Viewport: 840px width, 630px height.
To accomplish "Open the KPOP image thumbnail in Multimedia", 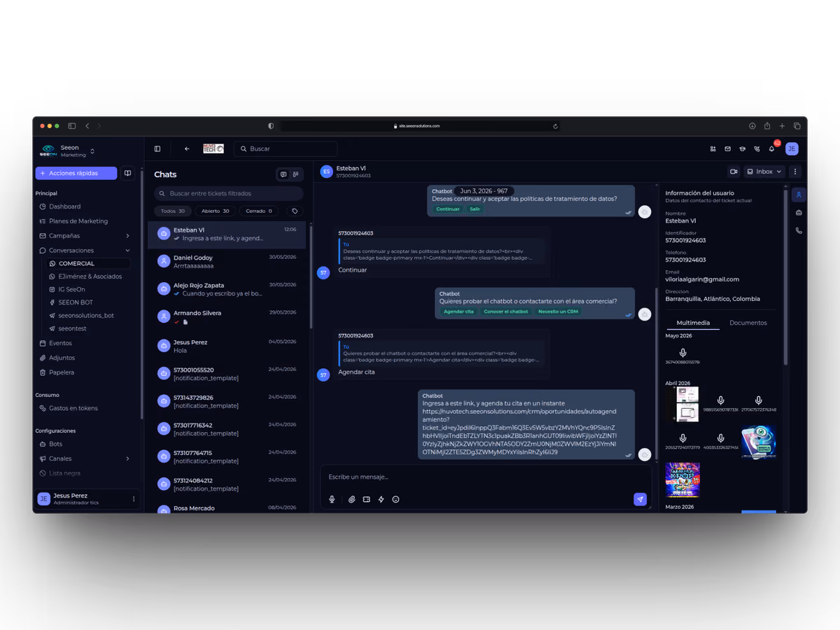I will [x=682, y=479].
